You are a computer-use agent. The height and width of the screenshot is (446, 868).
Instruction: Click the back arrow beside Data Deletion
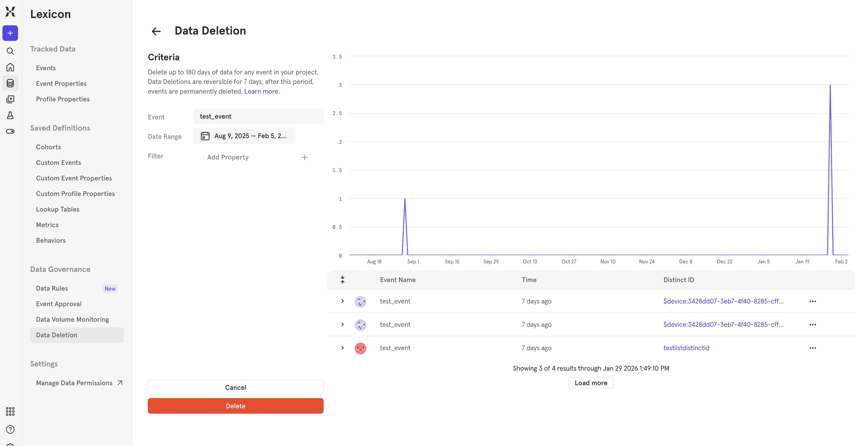[x=156, y=31]
